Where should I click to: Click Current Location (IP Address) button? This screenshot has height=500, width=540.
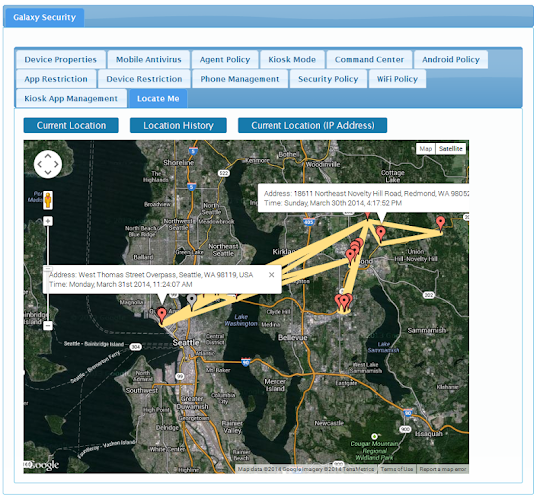point(313,126)
